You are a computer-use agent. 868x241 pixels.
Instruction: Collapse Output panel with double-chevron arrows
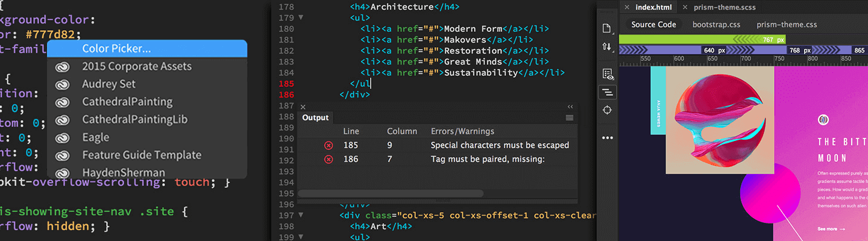(570, 107)
